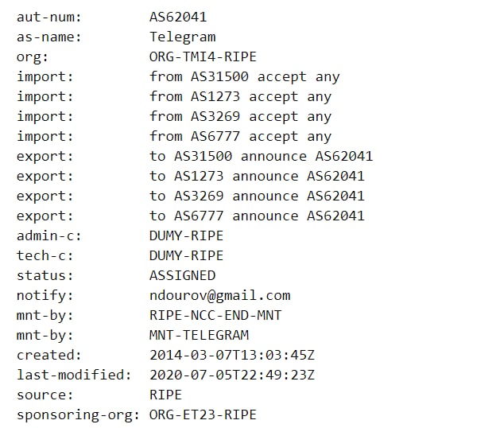Click the 'to AS31500 announce AS62041' export line
This screenshot has width=504, height=428.
tap(261, 156)
